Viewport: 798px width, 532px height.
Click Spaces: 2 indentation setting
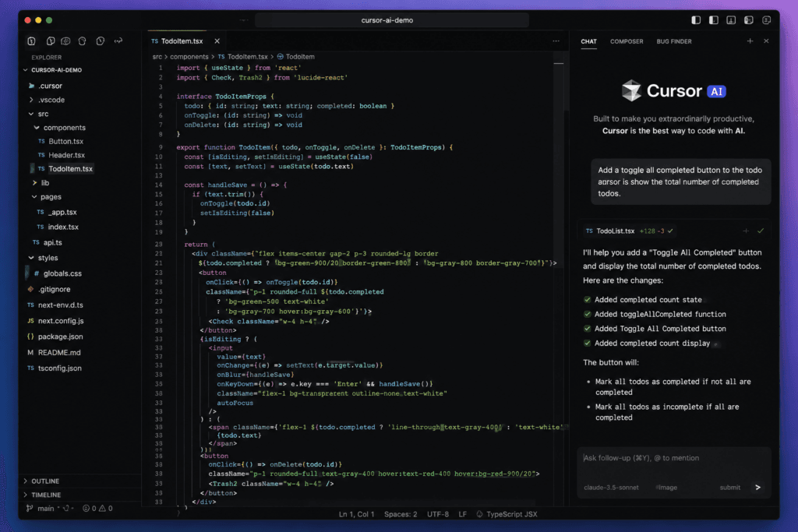[401, 514]
